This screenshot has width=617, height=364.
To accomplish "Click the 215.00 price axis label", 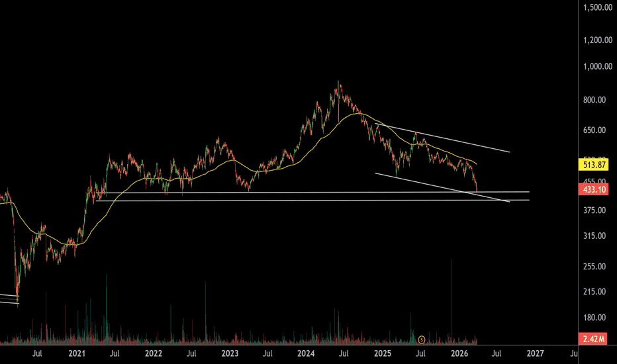I will tap(594, 292).
